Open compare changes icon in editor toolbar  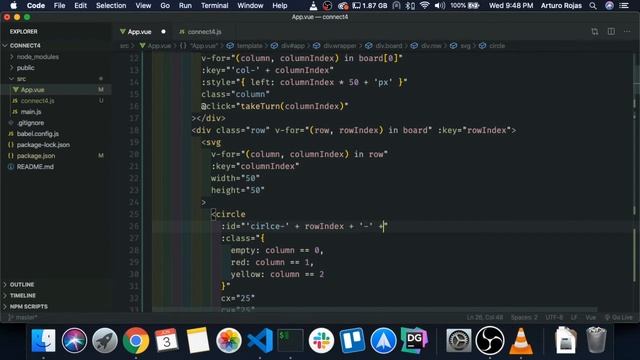click(x=595, y=31)
